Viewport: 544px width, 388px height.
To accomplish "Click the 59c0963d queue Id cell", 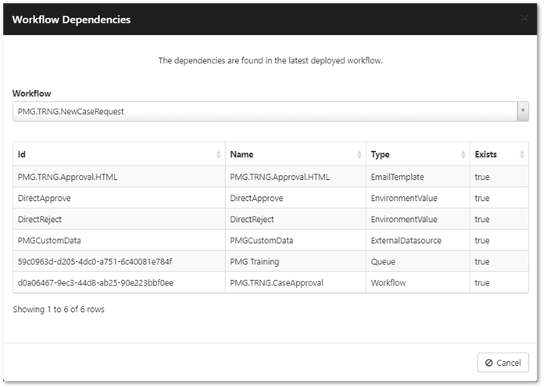I will click(119, 262).
